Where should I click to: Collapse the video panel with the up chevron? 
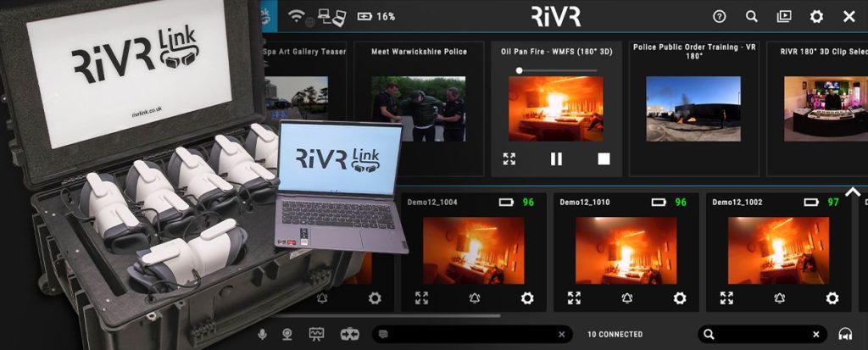853,192
